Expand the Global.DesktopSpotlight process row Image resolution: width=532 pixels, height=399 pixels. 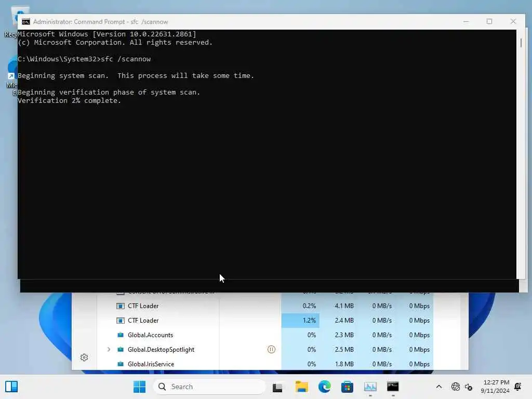coord(109,350)
